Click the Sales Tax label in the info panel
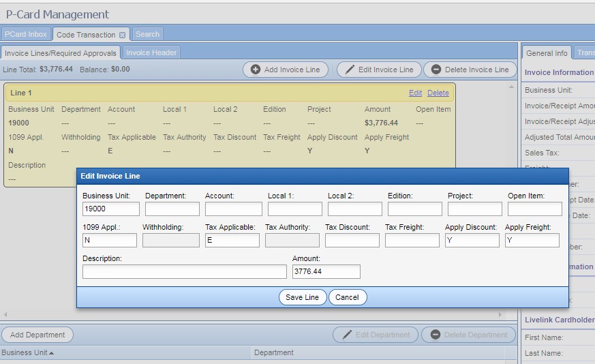Viewport: 595px width, 364px height. (x=542, y=153)
